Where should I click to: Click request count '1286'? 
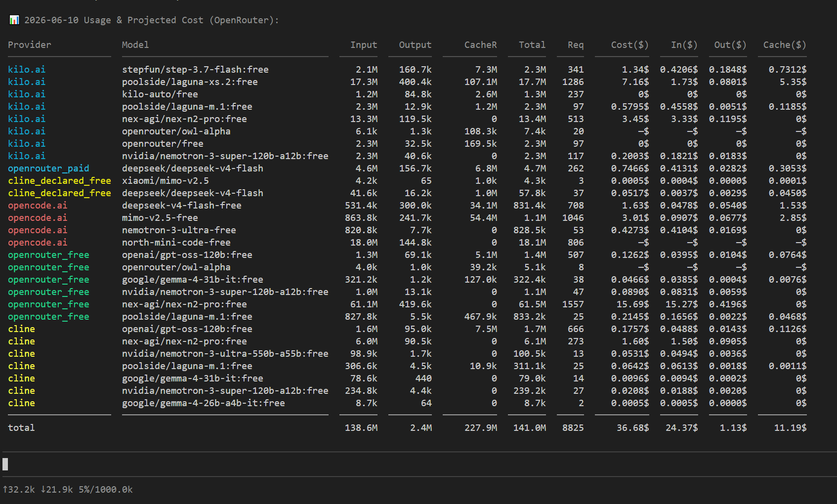[573, 82]
